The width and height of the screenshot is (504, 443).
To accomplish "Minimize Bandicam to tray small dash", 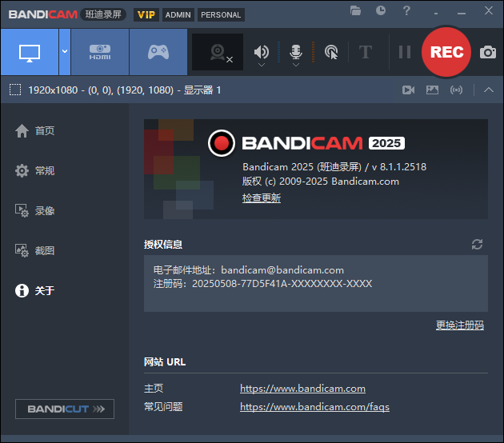I will tap(436, 14).
